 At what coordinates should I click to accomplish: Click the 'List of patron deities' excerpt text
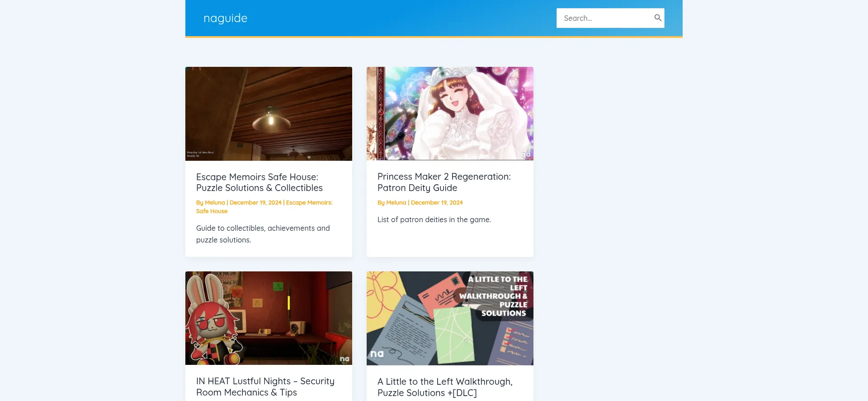click(434, 219)
